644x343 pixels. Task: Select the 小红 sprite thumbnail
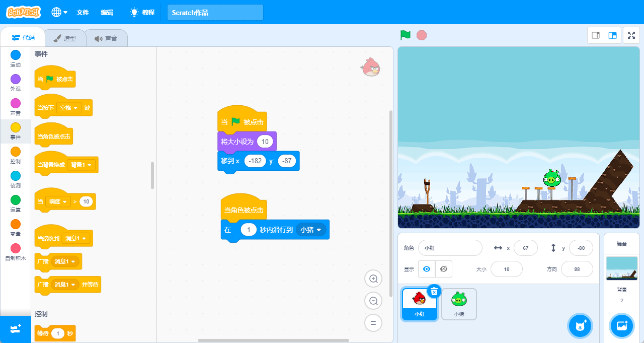419,304
